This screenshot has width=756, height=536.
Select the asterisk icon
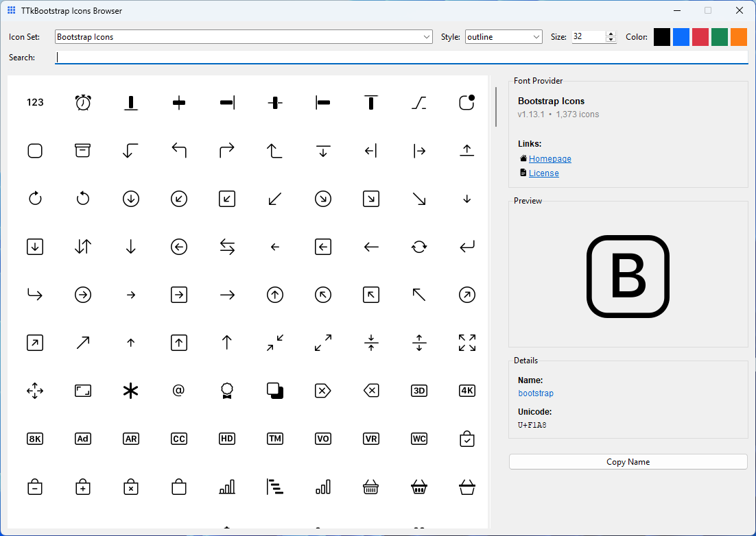click(130, 391)
